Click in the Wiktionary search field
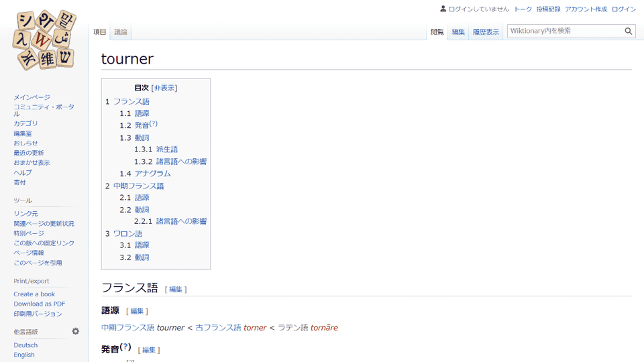The image size is (644, 362). (563, 31)
